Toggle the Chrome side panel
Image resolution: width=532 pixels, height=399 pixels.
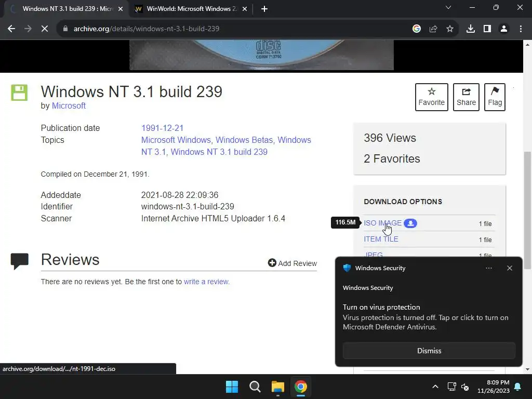(x=487, y=29)
